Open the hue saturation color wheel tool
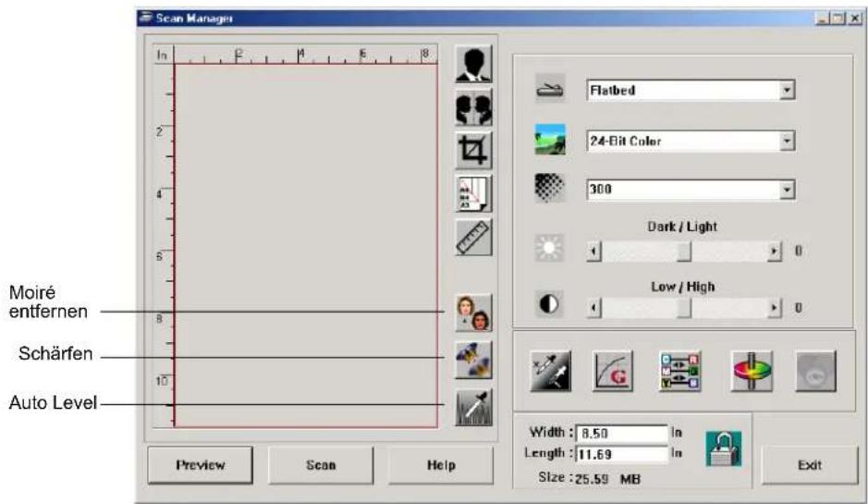 [x=752, y=371]
